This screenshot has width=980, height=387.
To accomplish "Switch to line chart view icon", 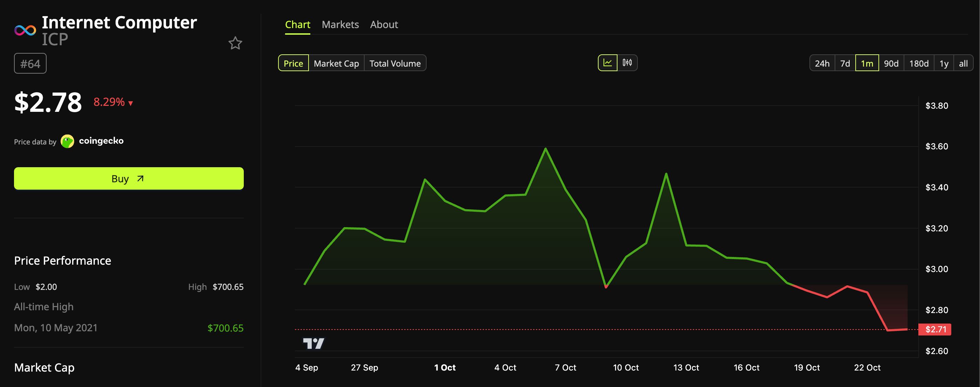I will pos(608,63).
